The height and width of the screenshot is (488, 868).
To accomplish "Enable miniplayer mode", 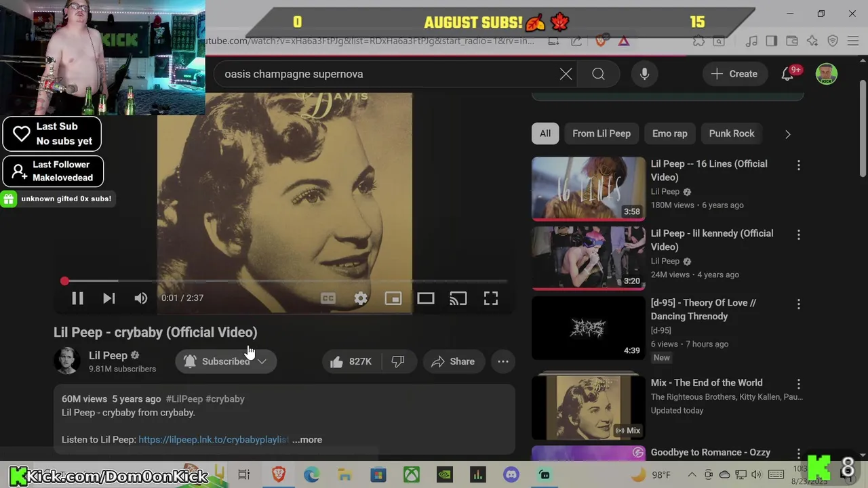I will [x=393, y=298].
